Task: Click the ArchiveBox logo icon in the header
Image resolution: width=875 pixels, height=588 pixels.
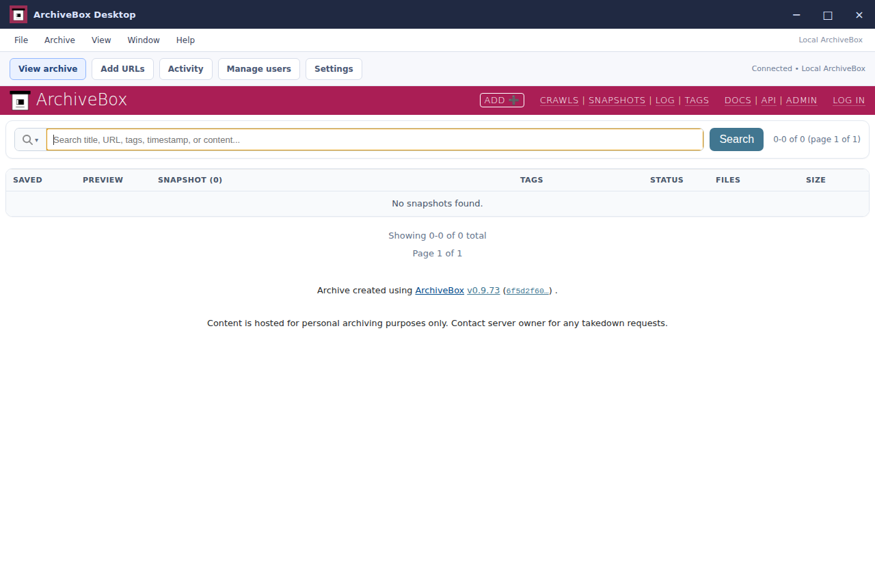Action: point(21,101)
